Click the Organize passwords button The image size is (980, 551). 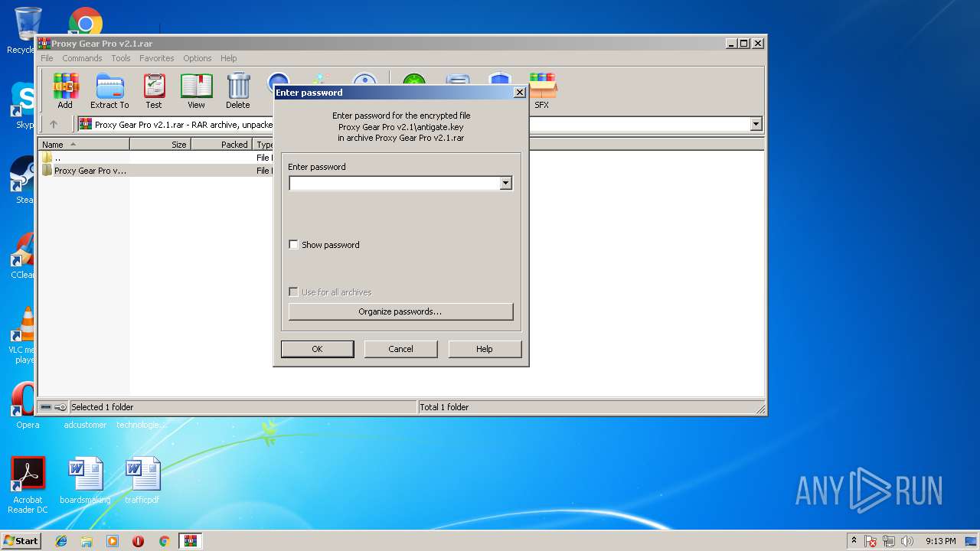[400, 311]
